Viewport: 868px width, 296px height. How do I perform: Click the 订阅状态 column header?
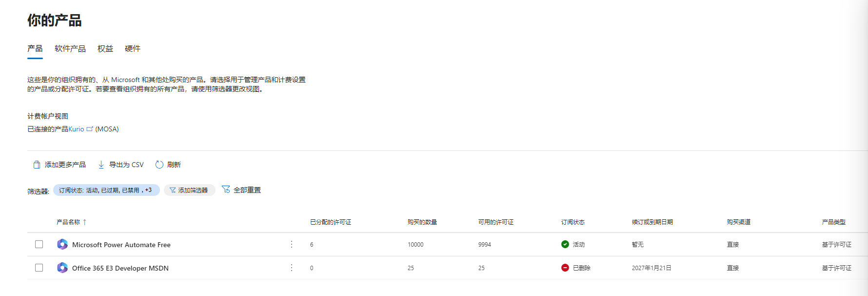(x=573, y=222)
